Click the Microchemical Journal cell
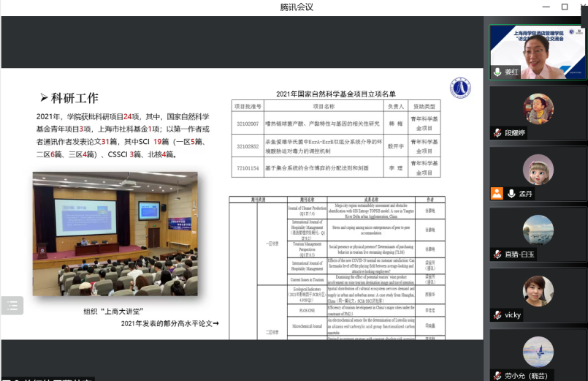Viewport: 588px width, 381px height. pyautogui.click(x=307, y=326)
